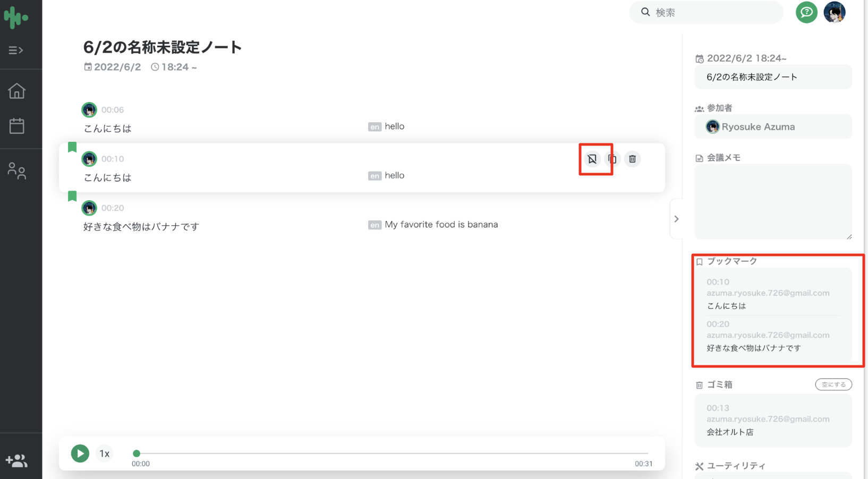Collapse the right side panel chevron
The width and height of the screenshot is (868, 479).
click(676, 219)
